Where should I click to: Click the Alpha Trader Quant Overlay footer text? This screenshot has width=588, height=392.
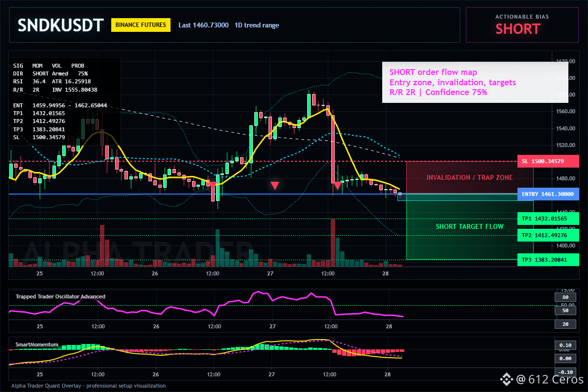point(88,386)
